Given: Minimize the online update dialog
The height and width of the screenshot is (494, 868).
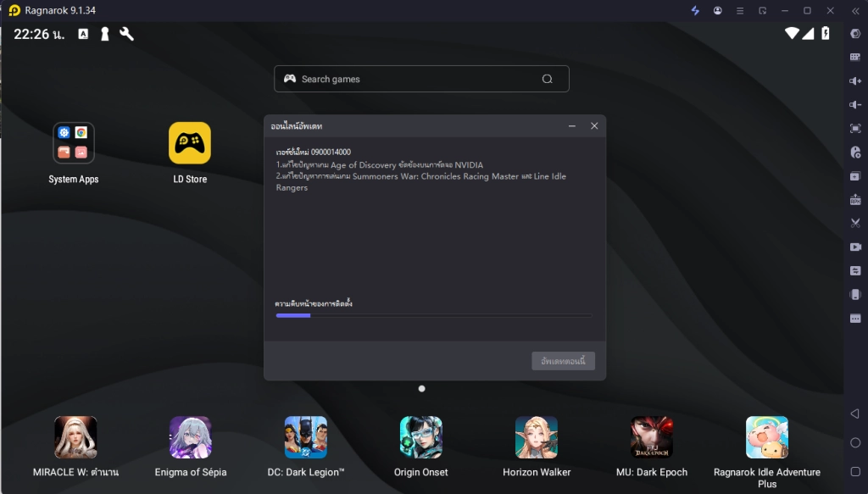Looking at the screenshot, I should (x=572, y=126).
